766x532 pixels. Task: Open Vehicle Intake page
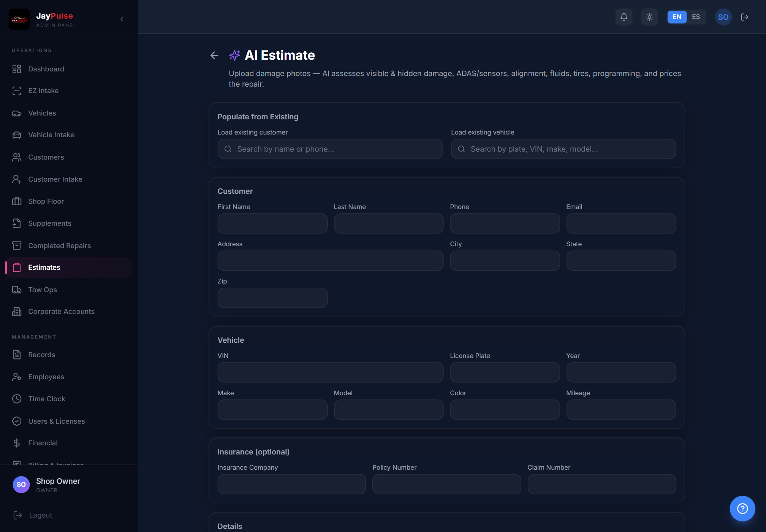click(x=69, y=135)
